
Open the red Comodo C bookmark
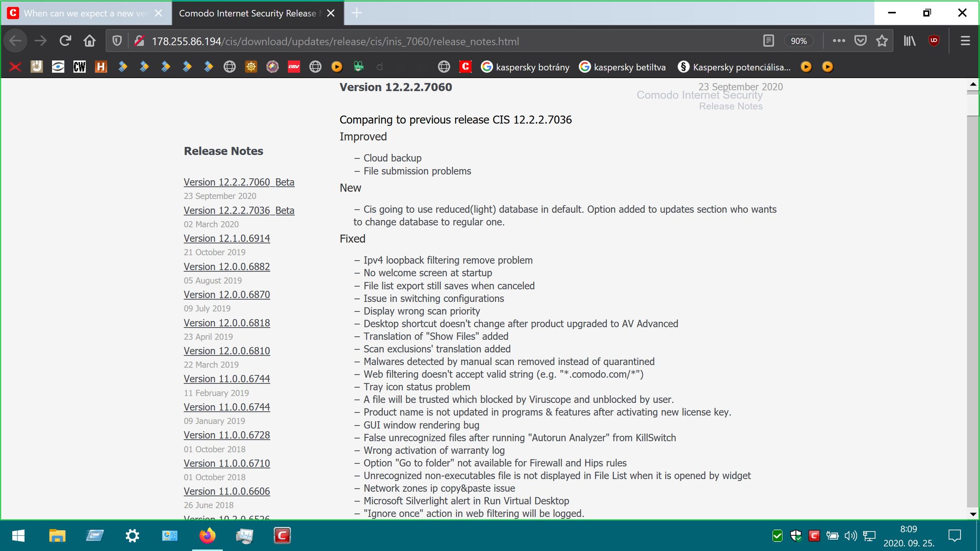tap(466, 67)
